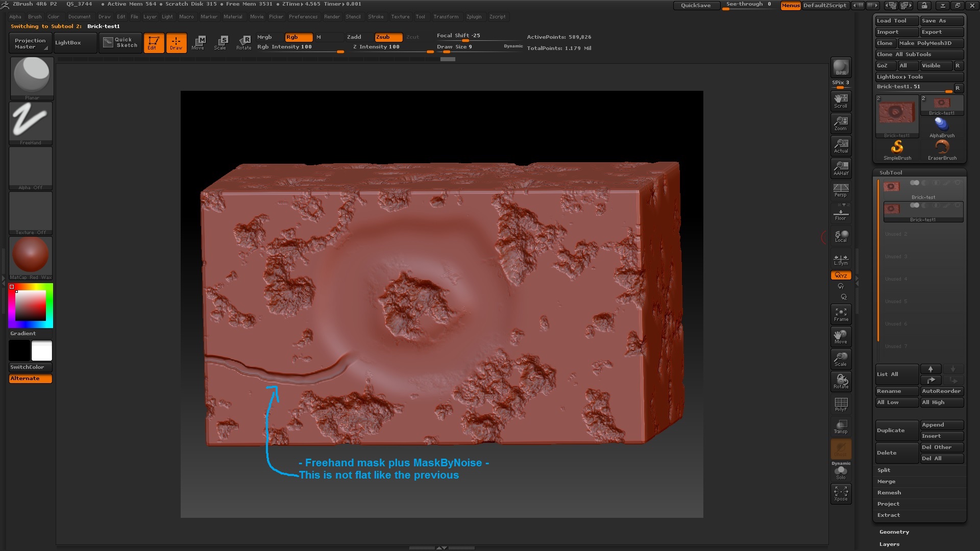
Task: Expand the Geometry subpalette
Action: (x=894, y=532)
